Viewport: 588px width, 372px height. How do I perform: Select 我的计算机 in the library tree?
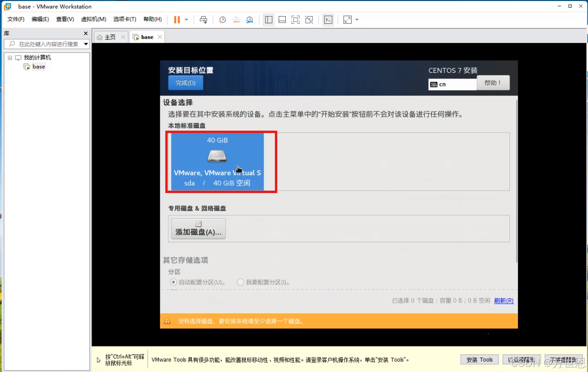(x=37, y=58)
